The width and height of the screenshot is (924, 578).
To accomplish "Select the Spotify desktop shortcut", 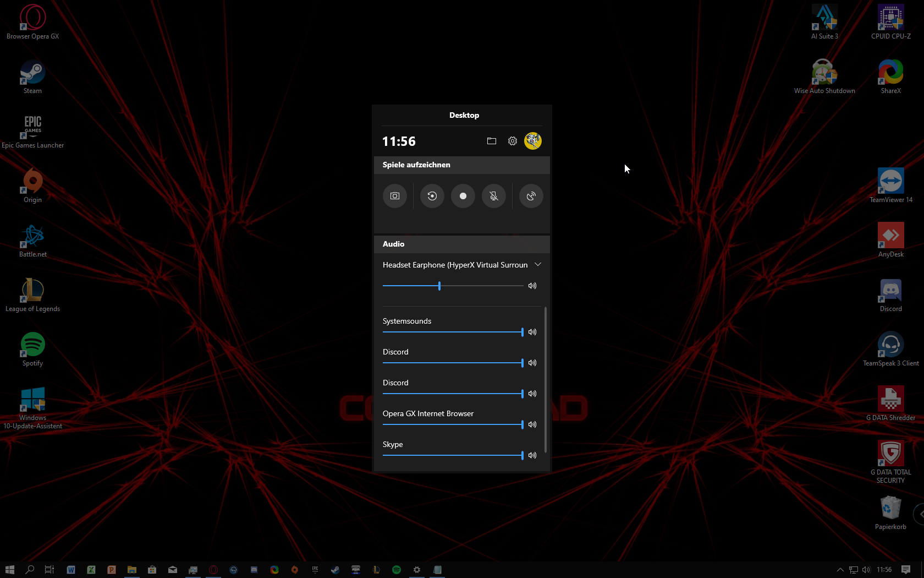I will [x=33, y=349].
